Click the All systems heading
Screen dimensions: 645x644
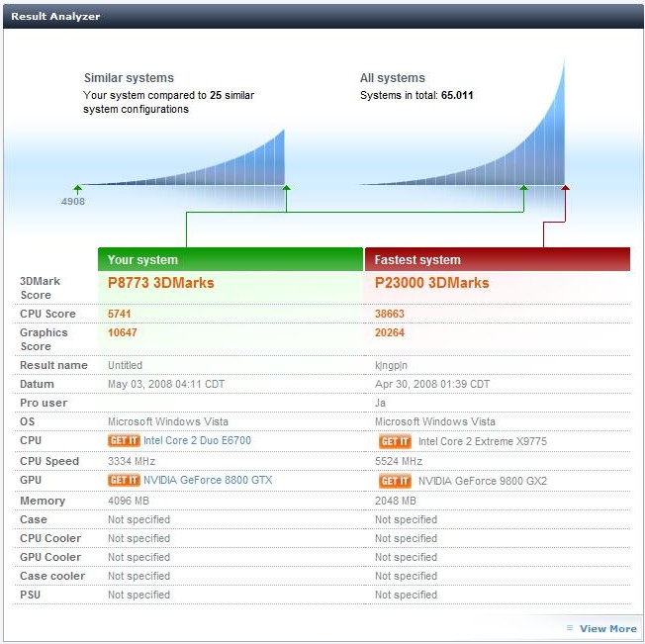click(x=393, y=78)
